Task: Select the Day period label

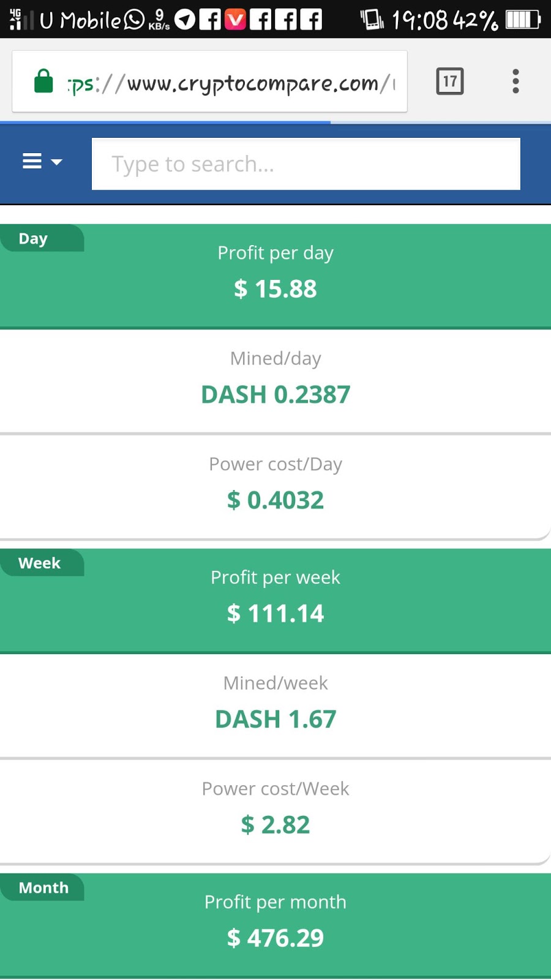Action: tap(34, 239)
